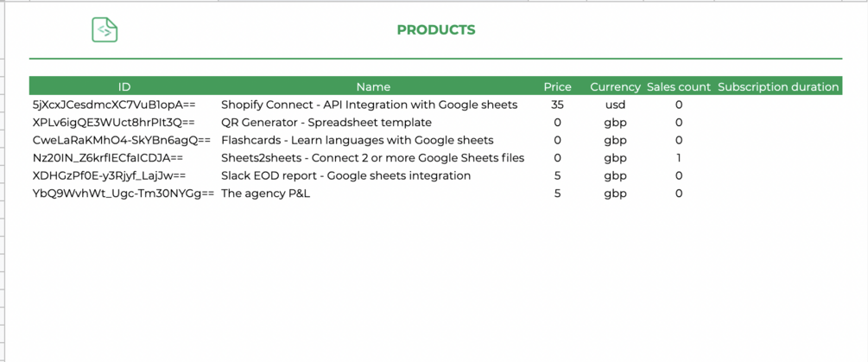Click the ID cell starting with YbQ9WvhWt
Screen dimensions: 868x362
click(123, 194)
